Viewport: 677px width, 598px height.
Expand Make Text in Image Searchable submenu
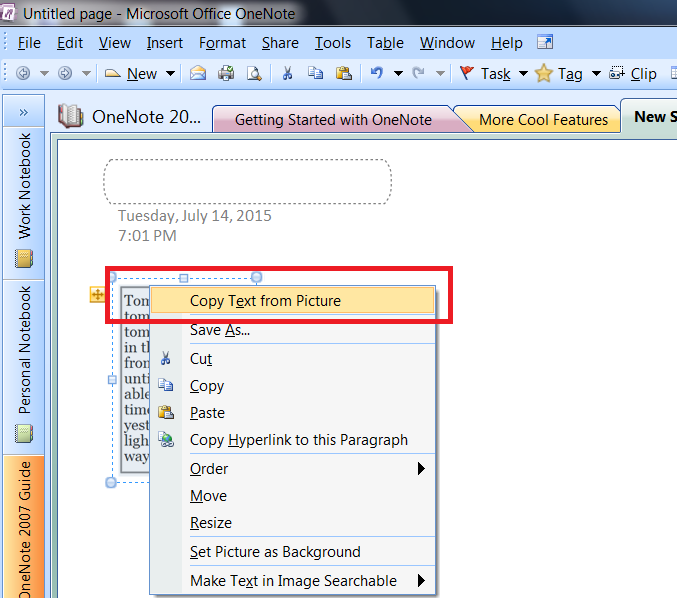tap(292, 581)
